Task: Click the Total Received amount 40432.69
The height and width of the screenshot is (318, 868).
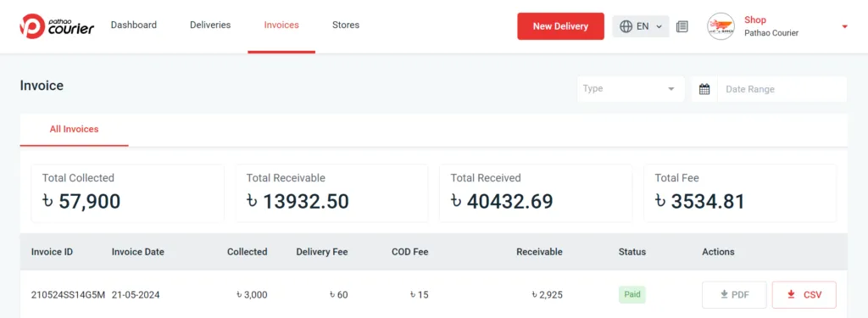Action: coord(502,202)
